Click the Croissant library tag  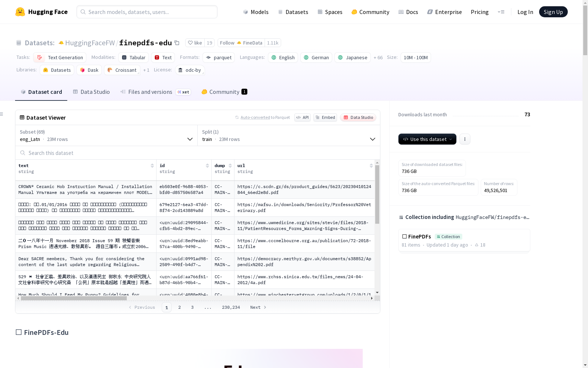pos(122,70)
